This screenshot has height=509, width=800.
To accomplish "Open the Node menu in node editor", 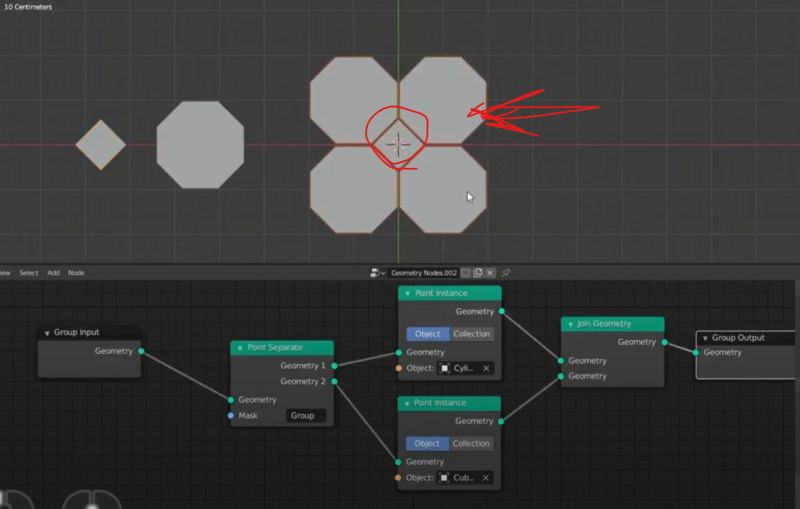I will coord(76,273).
